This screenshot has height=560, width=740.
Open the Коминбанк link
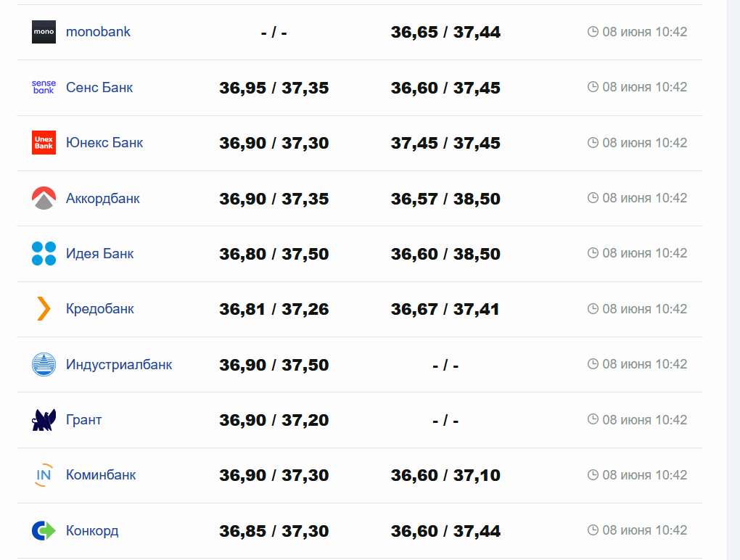pos(101,475)
